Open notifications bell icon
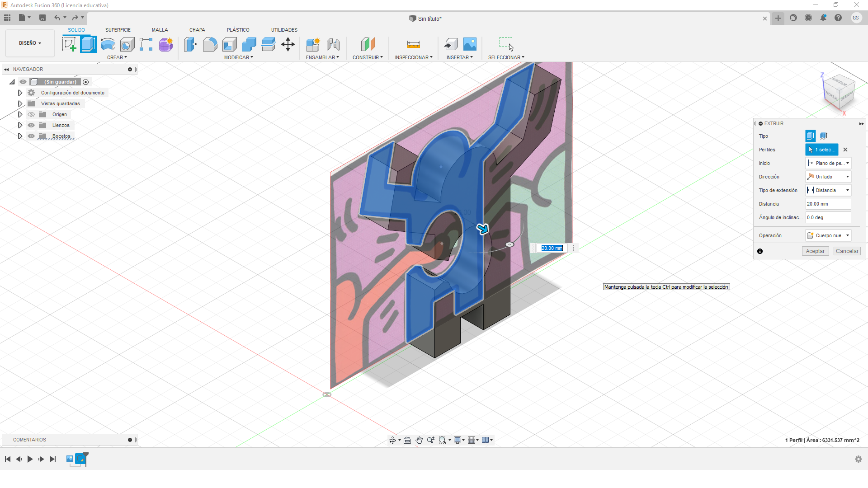 [x=823, y=18]
